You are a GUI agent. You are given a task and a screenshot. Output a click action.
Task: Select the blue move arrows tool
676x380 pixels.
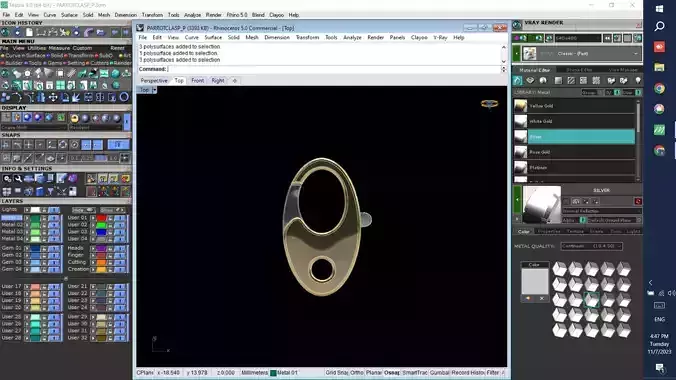point(53,97)
